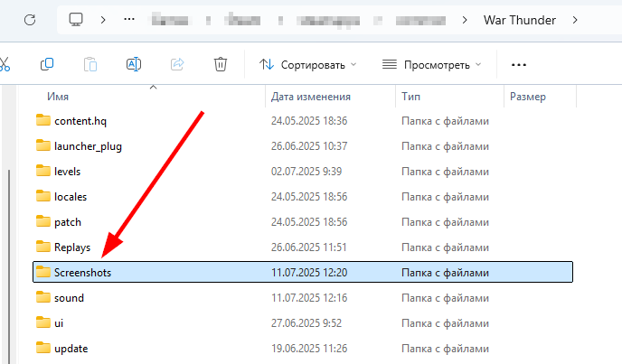
Task: Click the Share icon
Action: coord(177,64)
